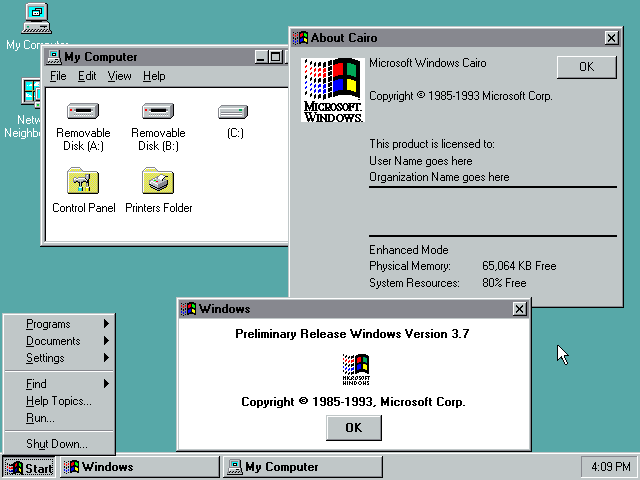The height and width of the screenshot is (480, 640).
Task: Expand the Programs submenu in Start menu
Action: click(60, 324)
